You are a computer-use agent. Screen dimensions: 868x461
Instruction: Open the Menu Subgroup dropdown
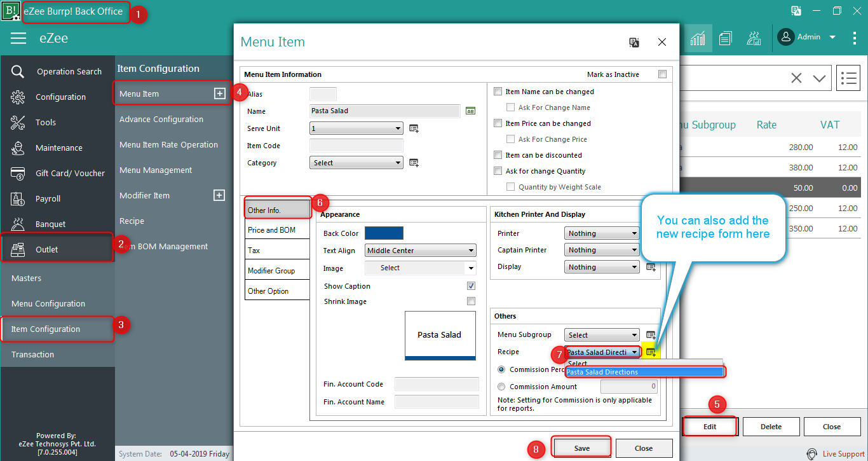tap(602, 335)
